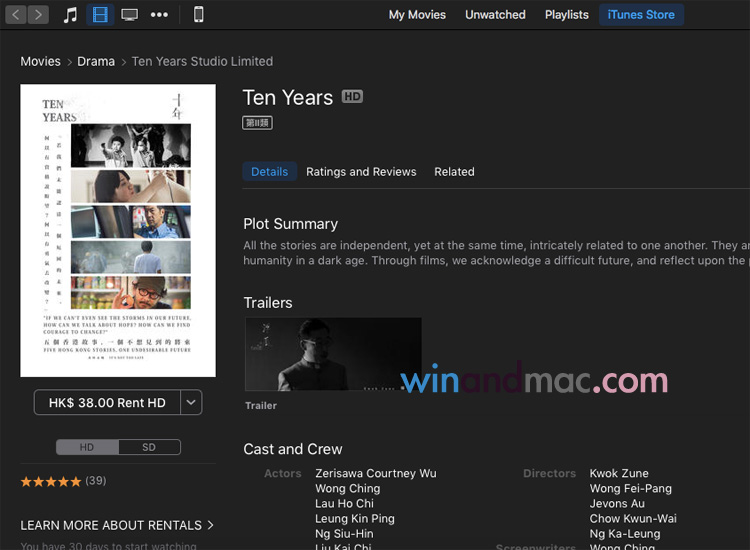Expand the rent button dropdown arrow
The width and height of the screenshot is (750, 550).
pyautogui.click(x=191, y=402)
